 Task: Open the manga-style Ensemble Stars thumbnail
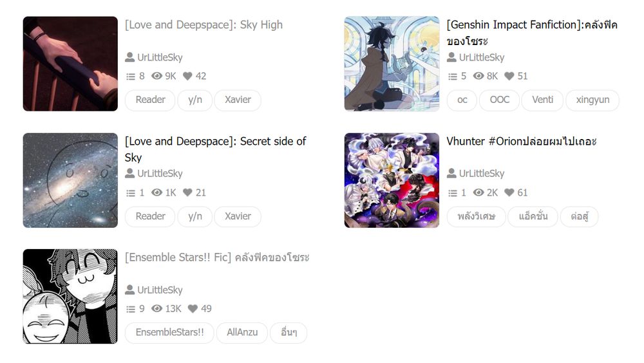[x=70, y=297]
